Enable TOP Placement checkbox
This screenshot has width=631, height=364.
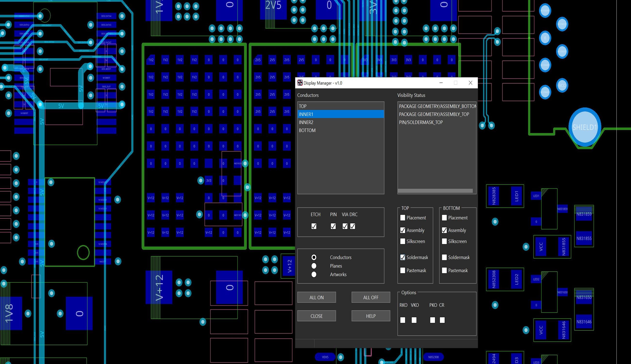click(x=402, y=218)
